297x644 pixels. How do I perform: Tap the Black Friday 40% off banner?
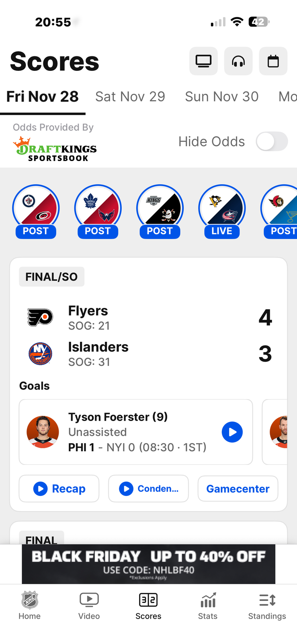tap(148, 563)
